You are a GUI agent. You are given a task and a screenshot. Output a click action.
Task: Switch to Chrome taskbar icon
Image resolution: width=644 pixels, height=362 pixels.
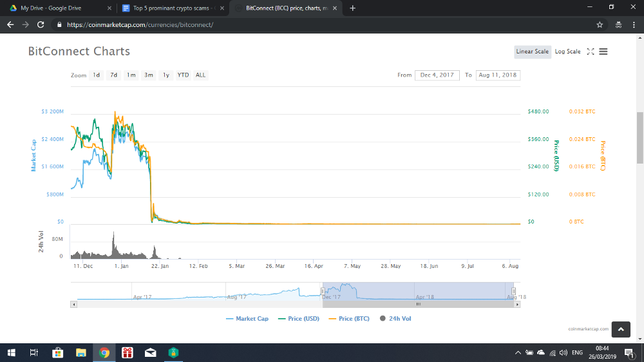pyautogui.click(x=104, y=352)
